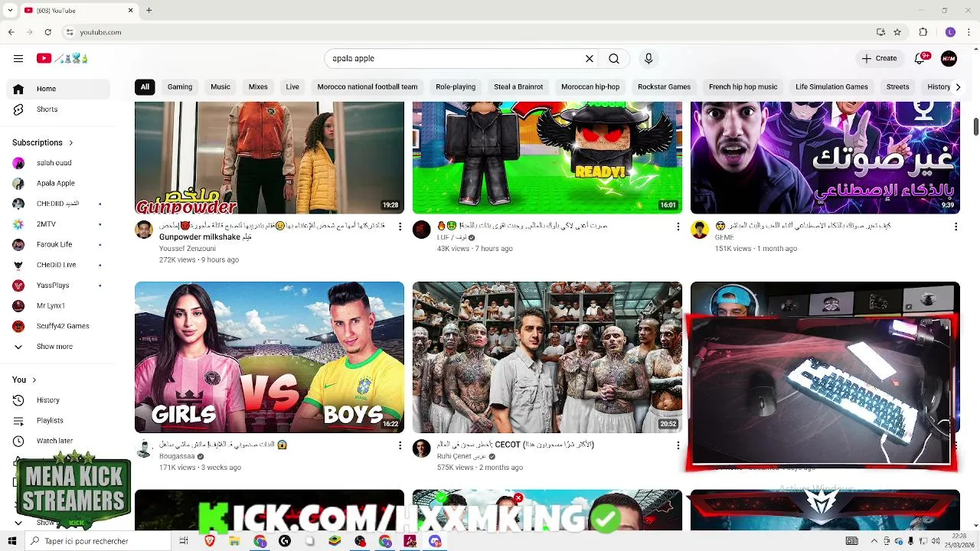Reload the page in Chrome
Viewport: 980px width, 551px height.
click(48, 32)
